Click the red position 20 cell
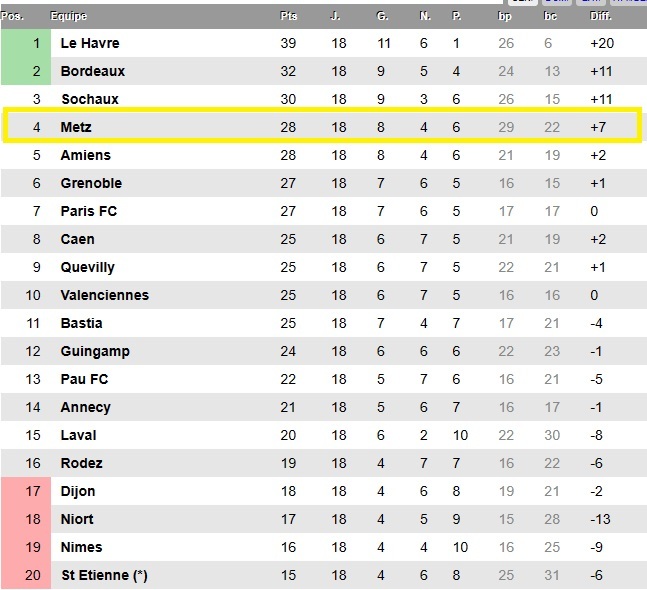 tap(24, 575)
